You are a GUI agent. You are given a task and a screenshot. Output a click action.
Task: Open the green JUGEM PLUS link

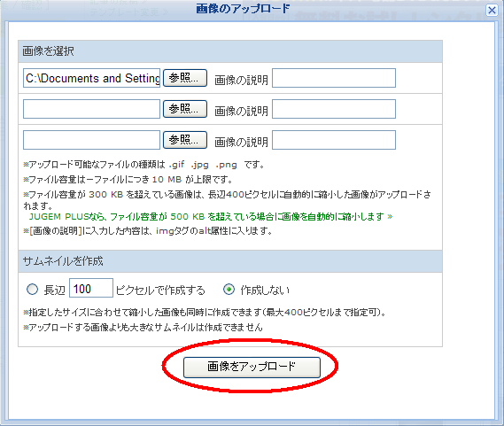click(x=211, y=216)
